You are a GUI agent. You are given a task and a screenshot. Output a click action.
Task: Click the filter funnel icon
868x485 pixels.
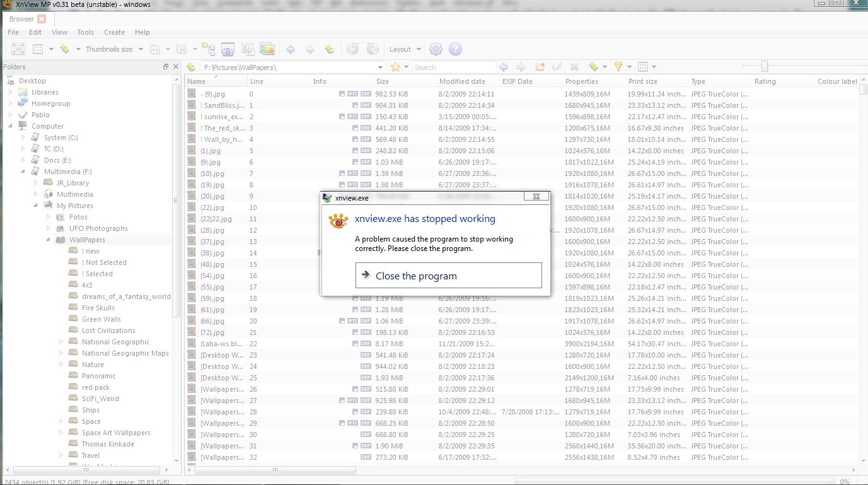618,67
